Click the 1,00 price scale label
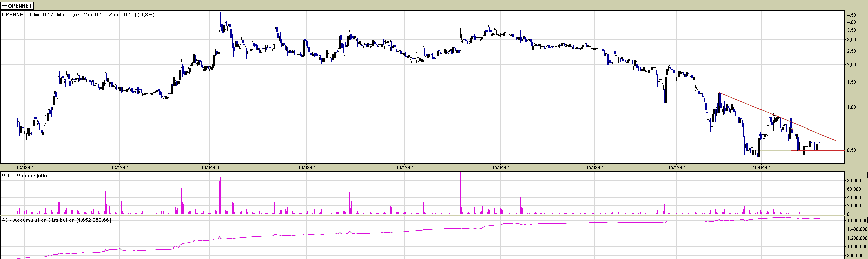 pyautogui.click(x=851, y=107)
